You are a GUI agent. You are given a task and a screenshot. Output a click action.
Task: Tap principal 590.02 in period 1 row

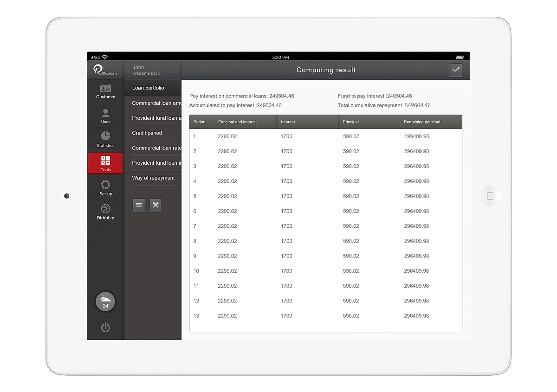coord(351,136)
